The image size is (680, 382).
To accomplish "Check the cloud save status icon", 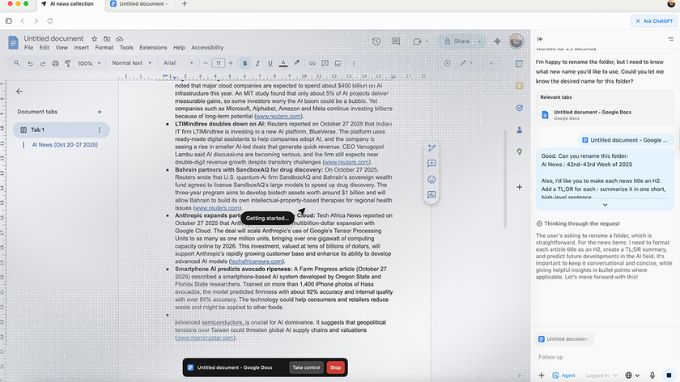I will tap(120, 39).
